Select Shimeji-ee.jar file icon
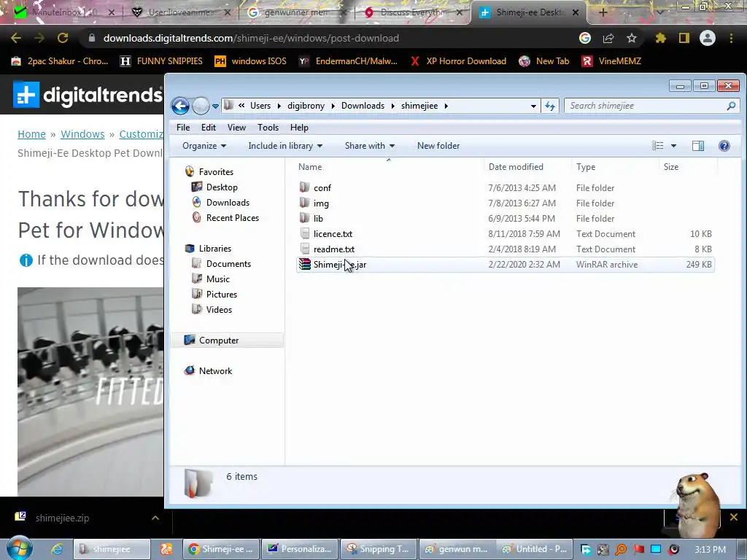This screenshot has height=560, width=747. (x=305, y=264)
